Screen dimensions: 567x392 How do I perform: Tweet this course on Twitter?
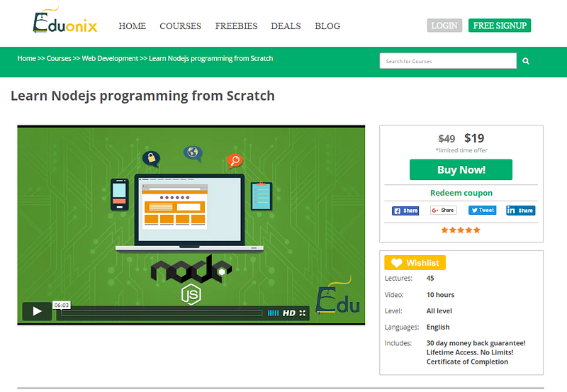483,210
